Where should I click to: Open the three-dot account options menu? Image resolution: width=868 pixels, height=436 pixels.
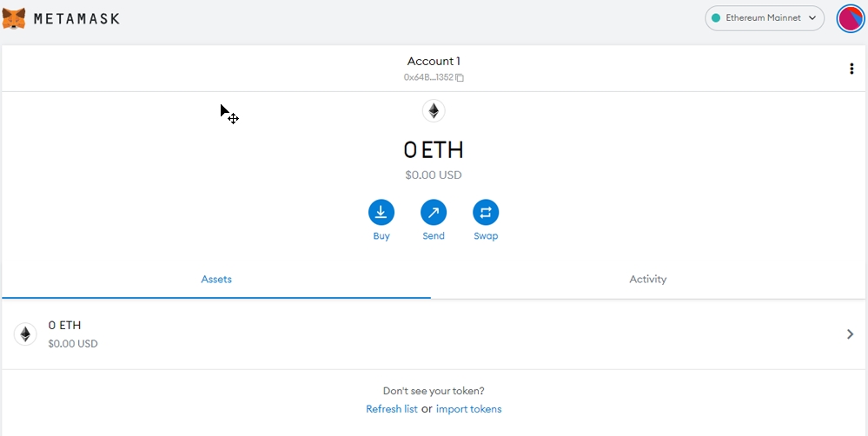[851, 69]
